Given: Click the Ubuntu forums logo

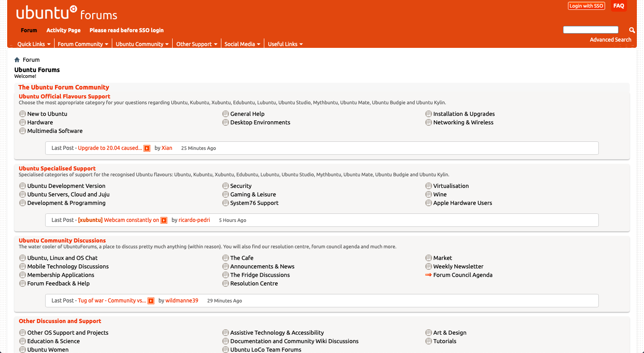Looking at the screenshot, I should [67, 13].
